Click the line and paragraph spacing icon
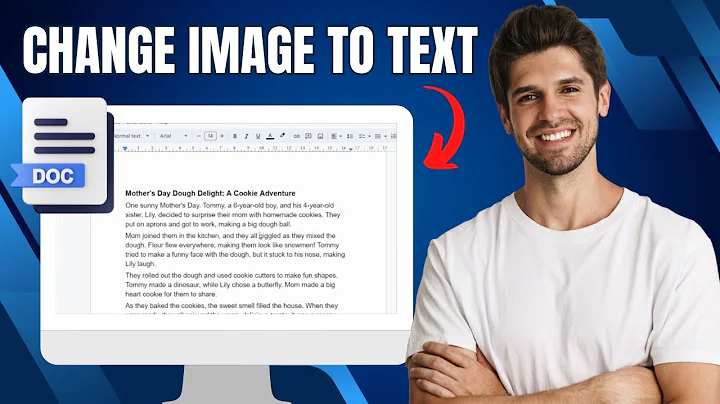Image resolution: width=720 pixels, height=404 pixels. click(x=350, y=136)
